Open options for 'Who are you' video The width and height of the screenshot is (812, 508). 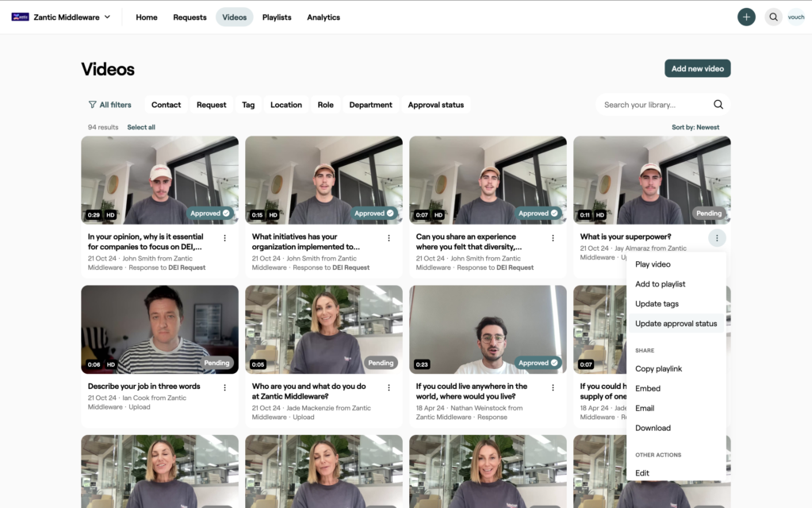[389, 387]
